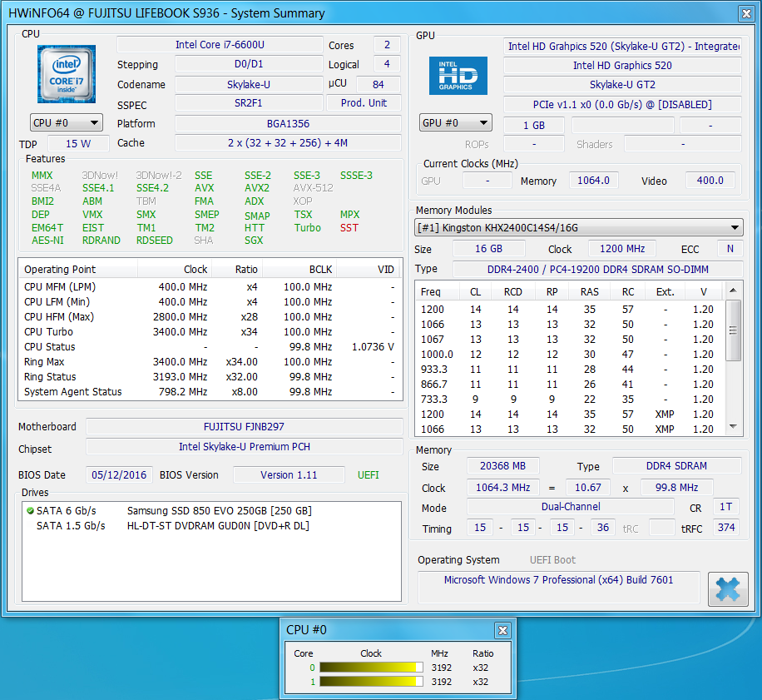
Task: Open the CPU #0 selector dropdown
Action: point(67,123)
